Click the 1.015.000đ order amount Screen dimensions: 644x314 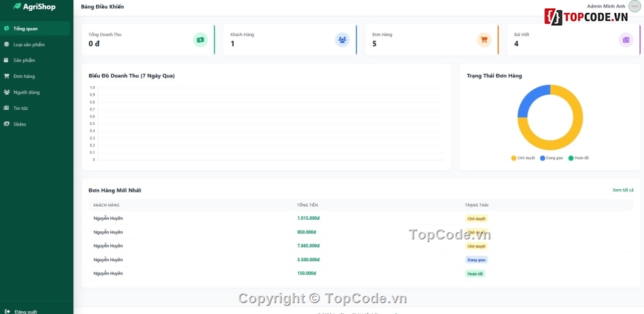(x=308, y=218)
